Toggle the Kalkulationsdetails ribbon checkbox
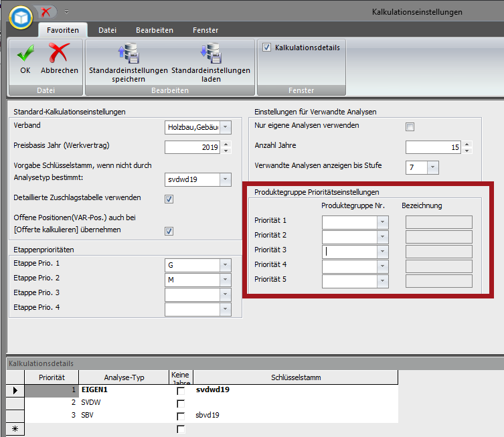 coord(266,48)
